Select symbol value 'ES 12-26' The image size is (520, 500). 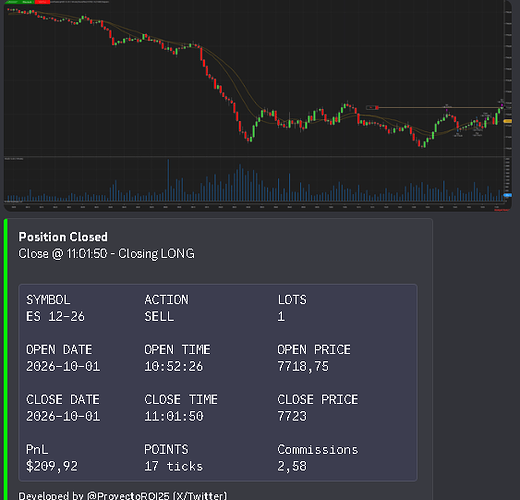point(55,316)
